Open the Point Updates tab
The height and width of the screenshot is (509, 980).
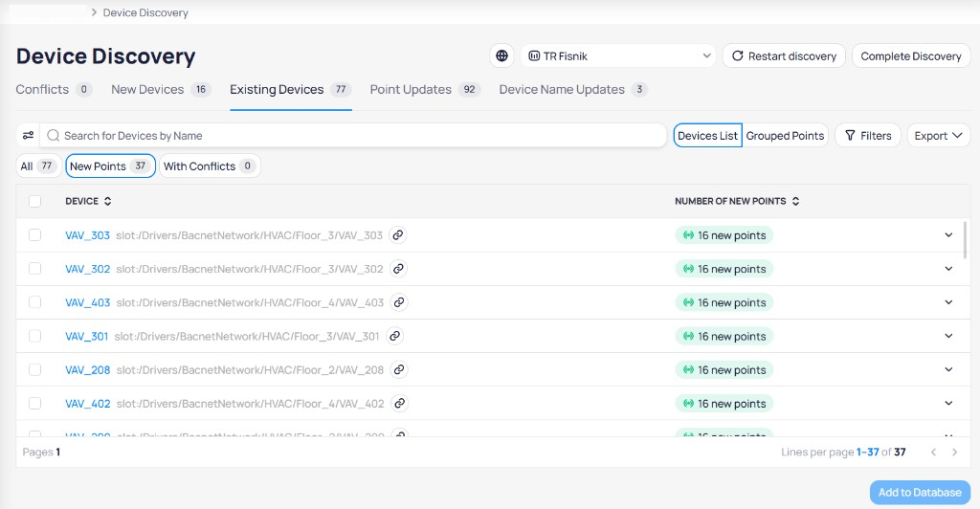point(425,89)
